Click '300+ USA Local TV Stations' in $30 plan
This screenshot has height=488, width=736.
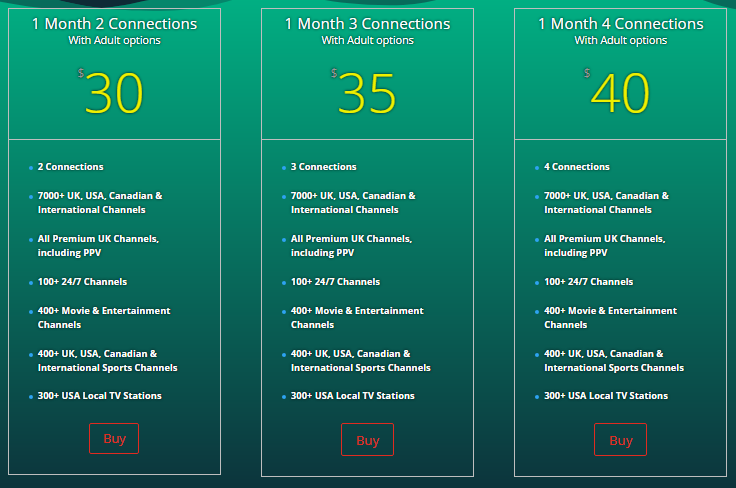100,396
